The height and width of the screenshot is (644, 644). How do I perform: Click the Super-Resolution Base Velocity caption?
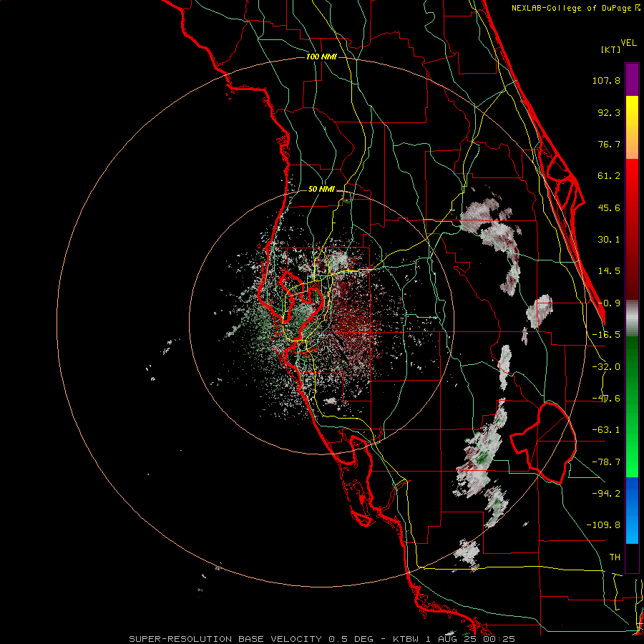(322, 639)
